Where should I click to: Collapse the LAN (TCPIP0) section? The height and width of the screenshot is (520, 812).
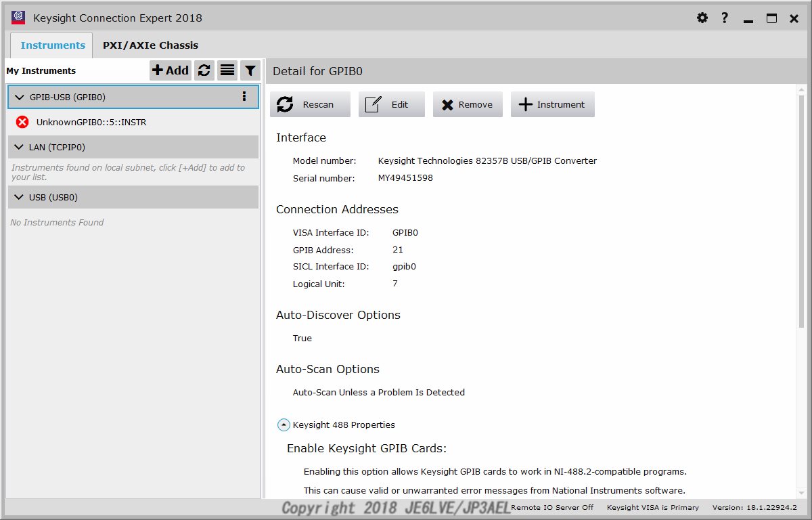click(x=19, y=146)
